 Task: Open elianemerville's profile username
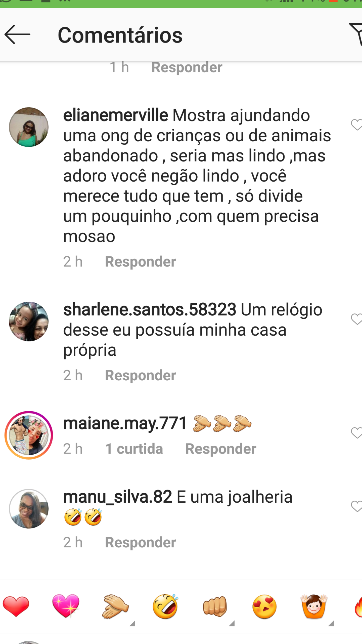pyautogui.click(x=116, y=115)
